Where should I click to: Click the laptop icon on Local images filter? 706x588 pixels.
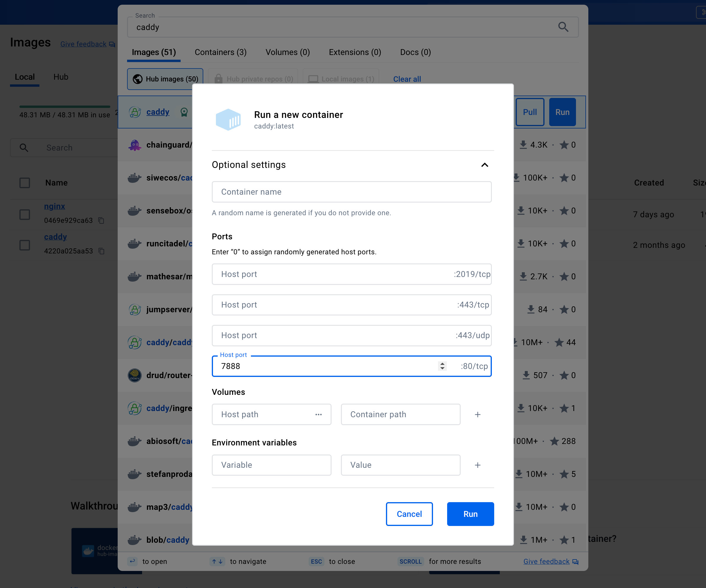[313, 79]
